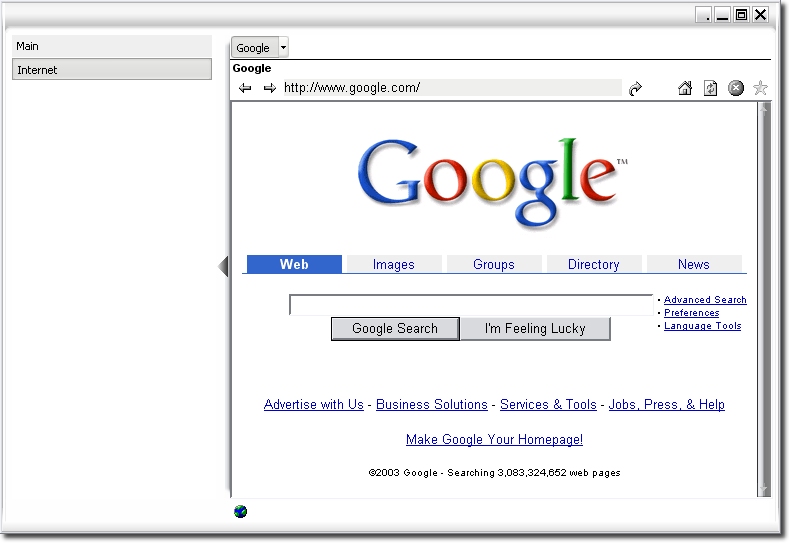This screenshot has width=789, height=543.
Task: Maximize the window
Action: click(x=741, y=15)
